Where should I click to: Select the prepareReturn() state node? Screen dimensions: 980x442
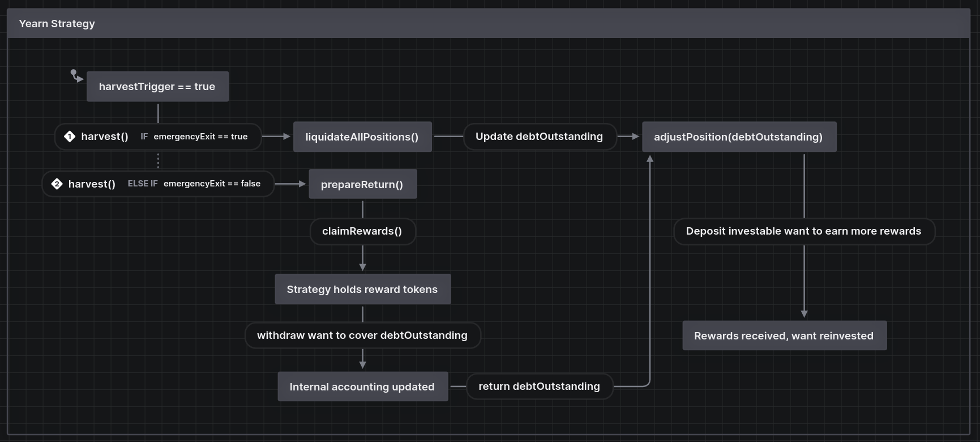click(x=362, y=184)
